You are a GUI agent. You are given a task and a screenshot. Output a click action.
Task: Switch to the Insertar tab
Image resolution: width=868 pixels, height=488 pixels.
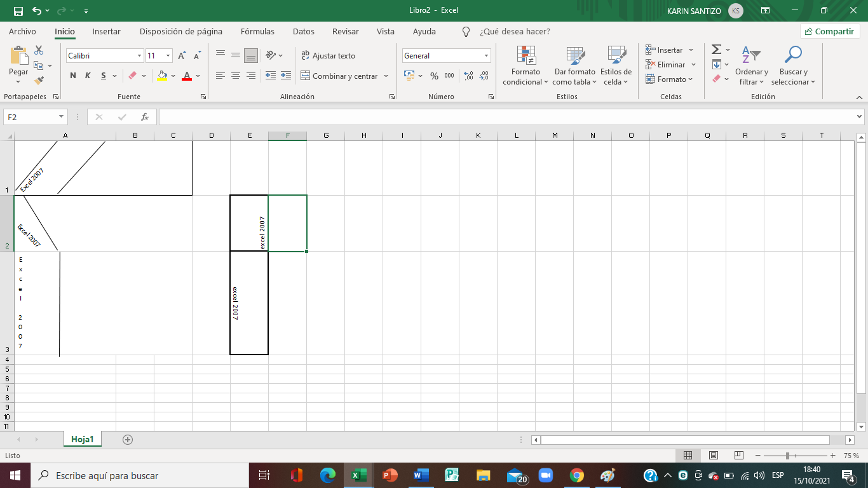tap(107, 31)
